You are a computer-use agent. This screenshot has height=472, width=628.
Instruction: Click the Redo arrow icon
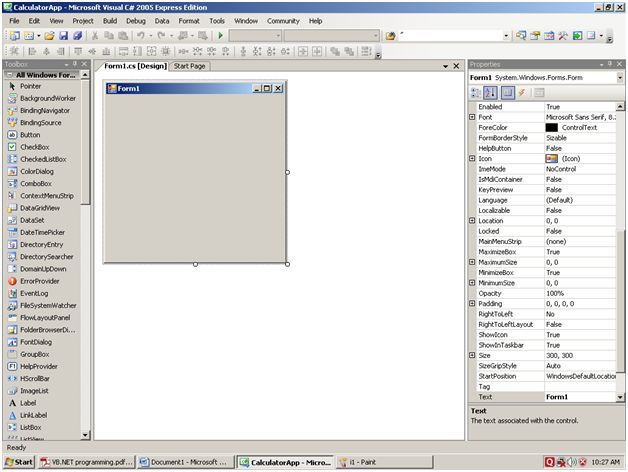161,36
